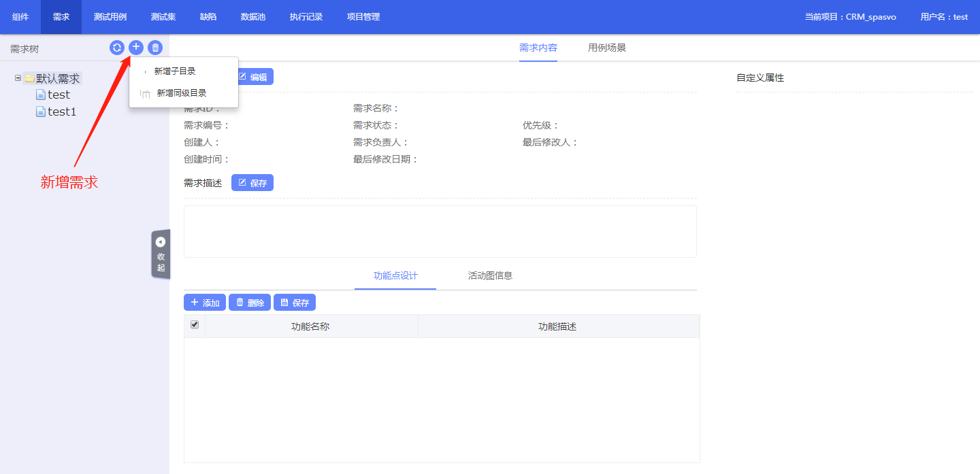Open the 活动图信息 tab
The image size is (980, 474).
[490, 275]
